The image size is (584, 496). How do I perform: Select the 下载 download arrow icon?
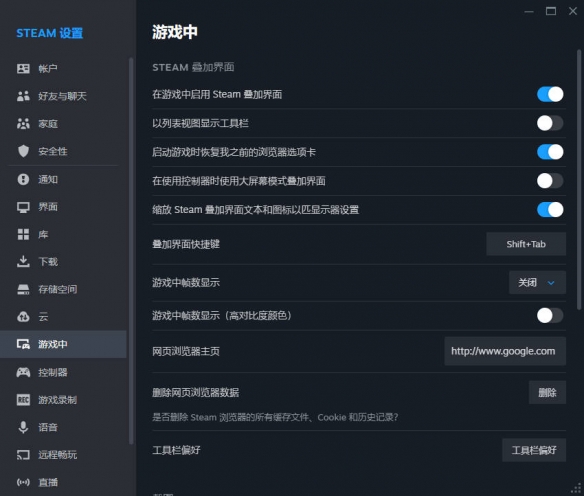coord(23,261)
